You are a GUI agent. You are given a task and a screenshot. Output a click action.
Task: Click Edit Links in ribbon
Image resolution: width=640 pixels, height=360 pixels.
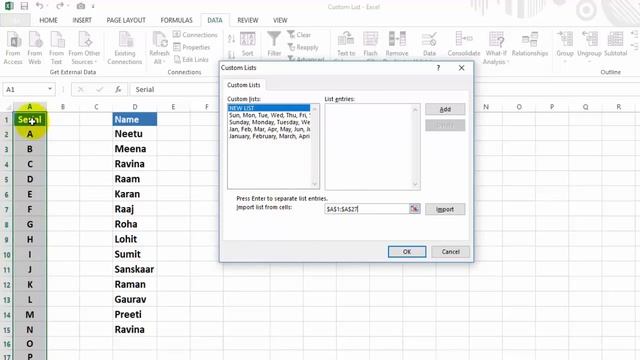click(191, 59)
